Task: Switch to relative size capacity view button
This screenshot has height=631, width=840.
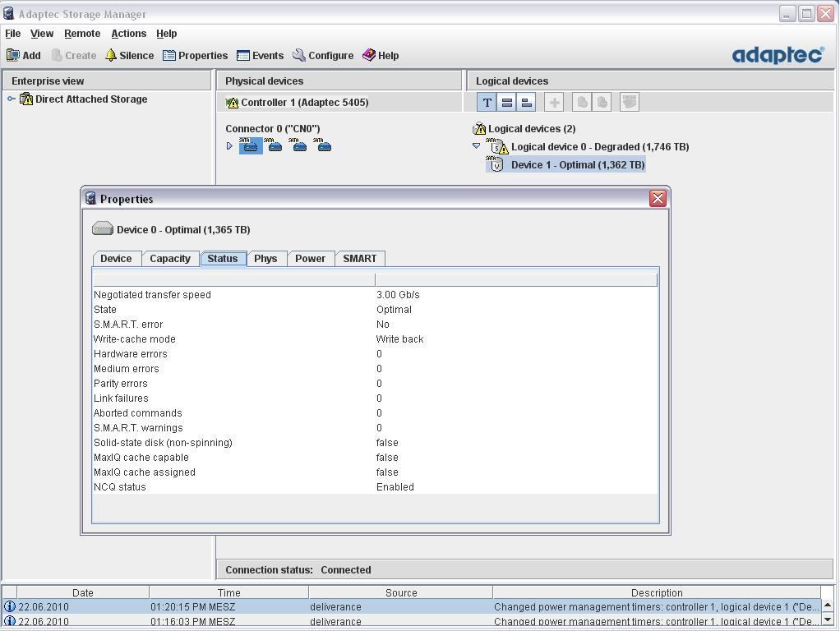Action: pyautogui.click(x=527, y=103)
